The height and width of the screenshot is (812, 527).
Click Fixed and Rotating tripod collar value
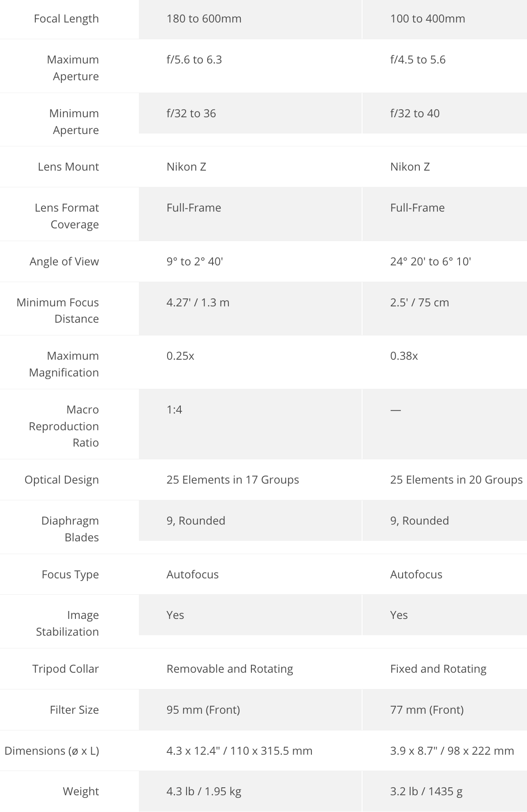coord(438,669)
